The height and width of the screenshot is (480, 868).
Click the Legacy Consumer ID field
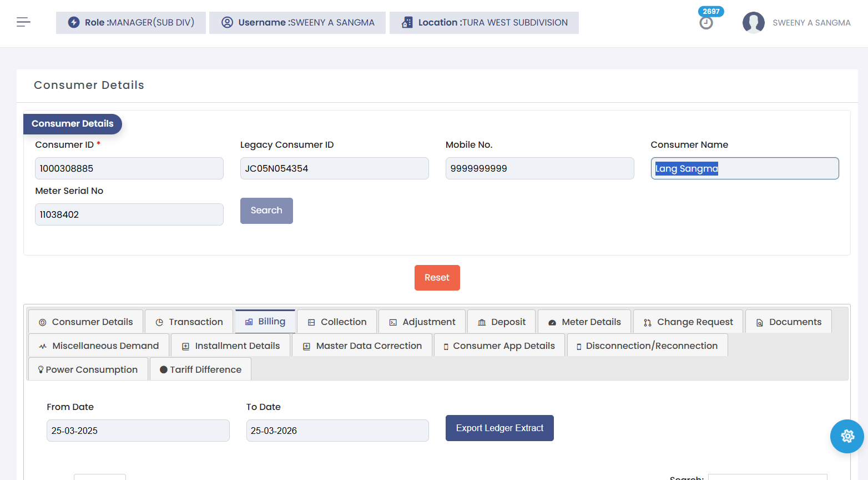pyautogui.click(x=335, y=168)
